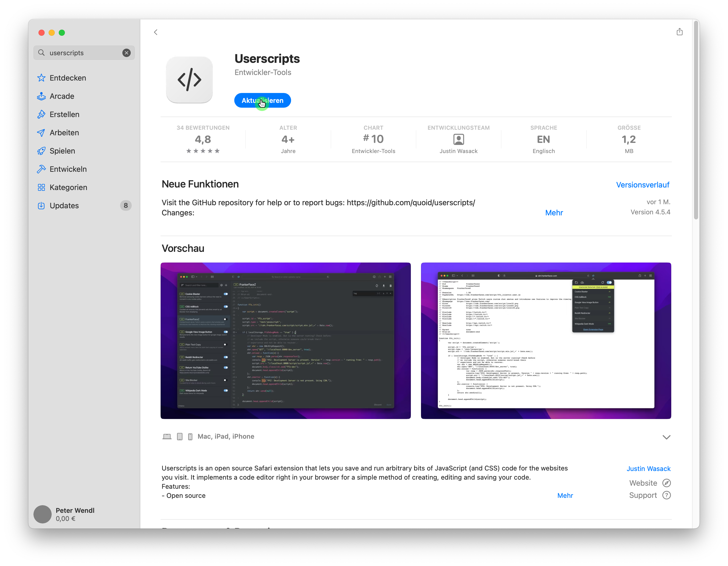The image size is (728, 566).
Task: Click the vertical scrollbar
Action: 696,120
